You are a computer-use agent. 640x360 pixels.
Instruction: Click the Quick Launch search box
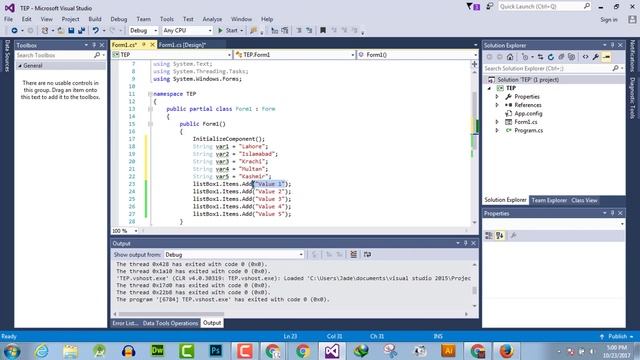pos(544,7)
